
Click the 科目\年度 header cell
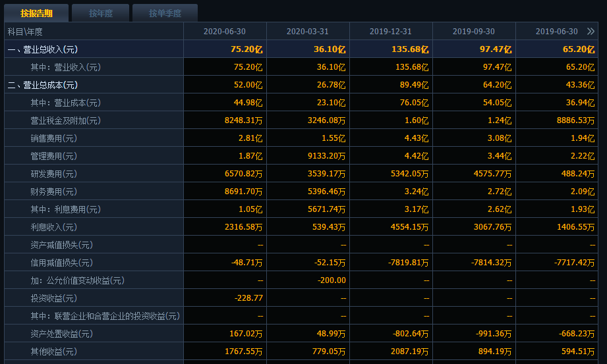[x=94, y=32]
